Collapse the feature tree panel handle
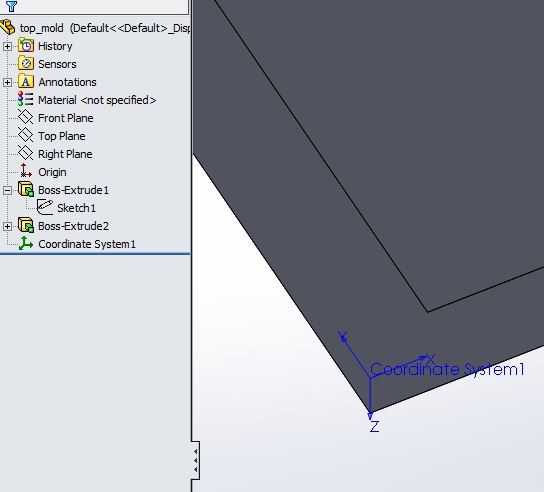This screenshot has width=544, height=492. click(195, 460)
